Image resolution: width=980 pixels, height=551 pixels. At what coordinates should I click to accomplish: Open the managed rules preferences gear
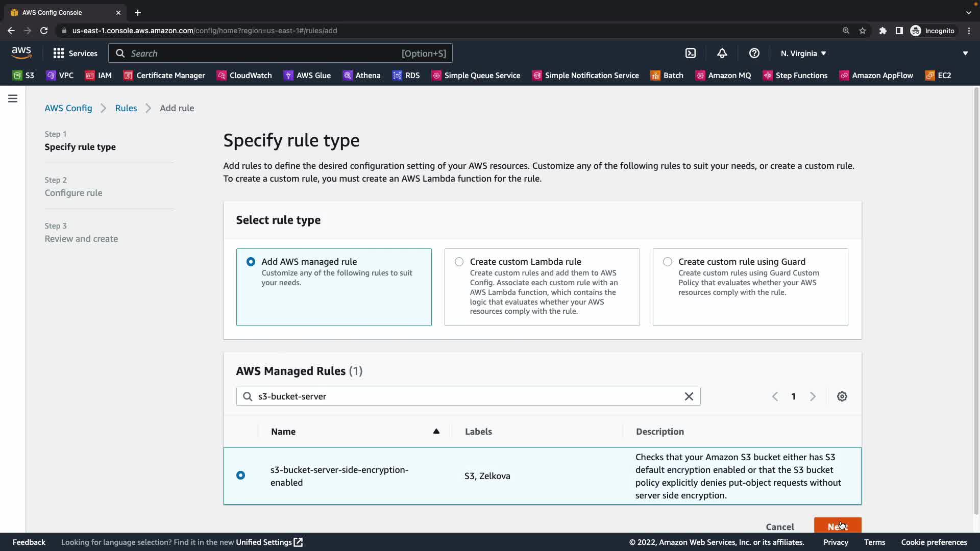[842, 396]
